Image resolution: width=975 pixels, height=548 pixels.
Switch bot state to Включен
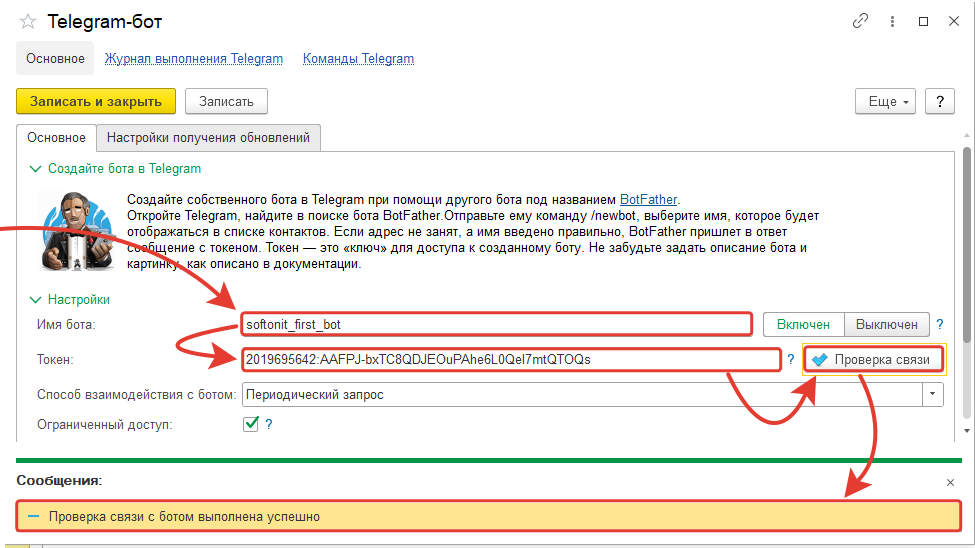click(x=804, y=324)
